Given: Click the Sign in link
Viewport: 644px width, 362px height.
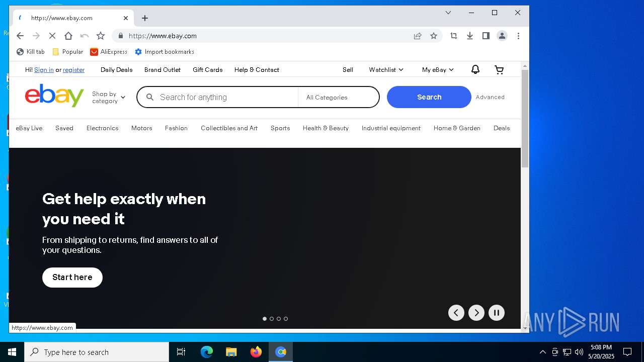Looking at the screenshot, I should [x=44, y=70].
